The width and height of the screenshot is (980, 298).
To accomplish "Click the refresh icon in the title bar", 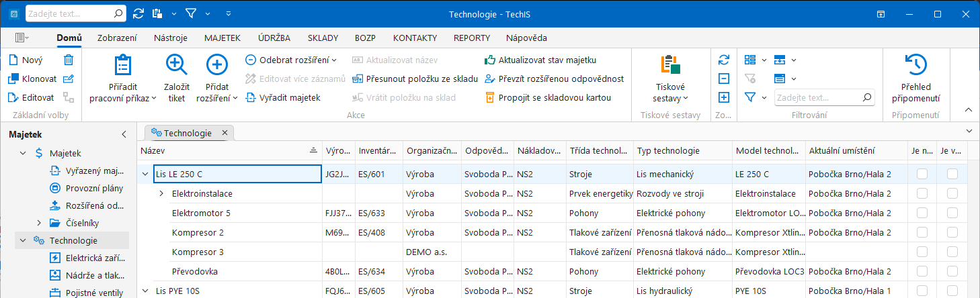I will pyautogui.click(x=138, y=13).
